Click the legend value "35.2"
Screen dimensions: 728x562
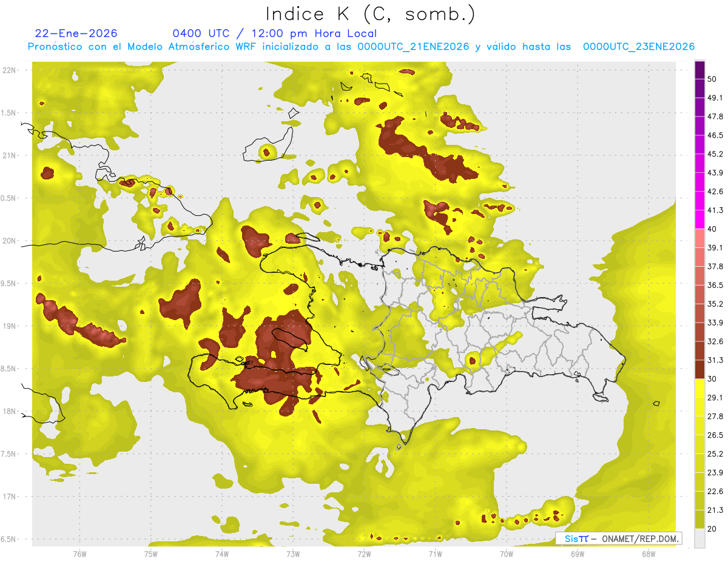click(715, 304)
